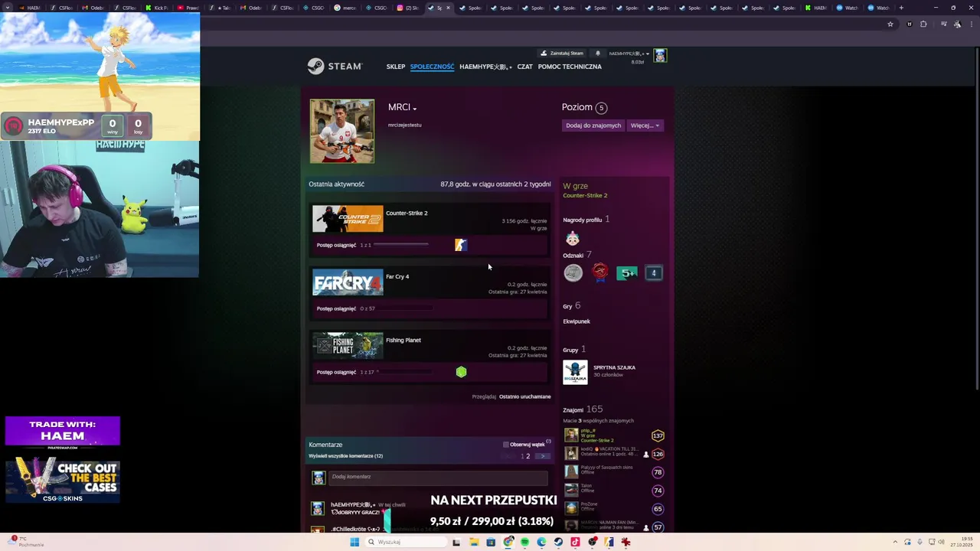The height and width of the screenshot is (551, 980).
Task: Click CSGO-SKINS best cases banner
Action: tap(63, 480)
